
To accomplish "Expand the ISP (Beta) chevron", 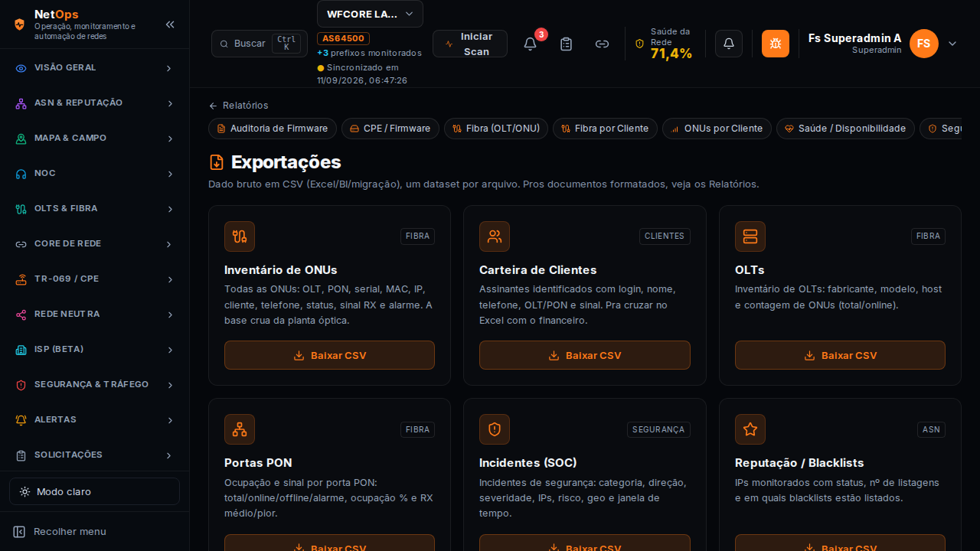I will click(x=169, y=350).
